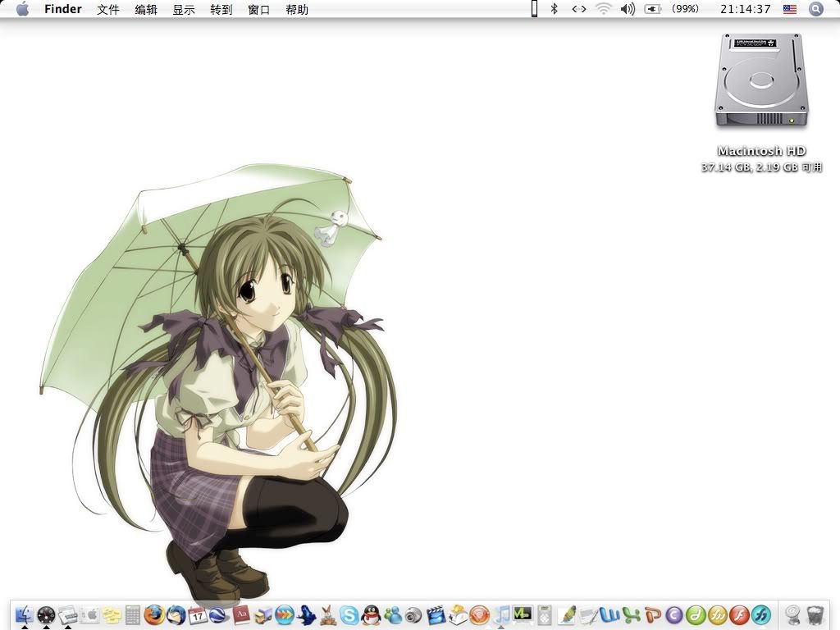The image size is (840, 630).
Task: Click the tall black rectangle status icon
Action: (x=534, y=8)
